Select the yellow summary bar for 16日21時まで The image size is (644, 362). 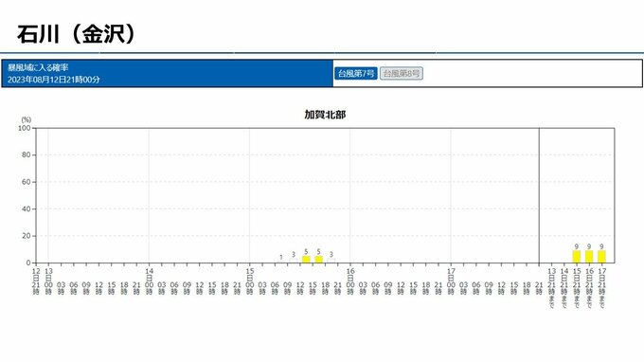tap(589, 257)
